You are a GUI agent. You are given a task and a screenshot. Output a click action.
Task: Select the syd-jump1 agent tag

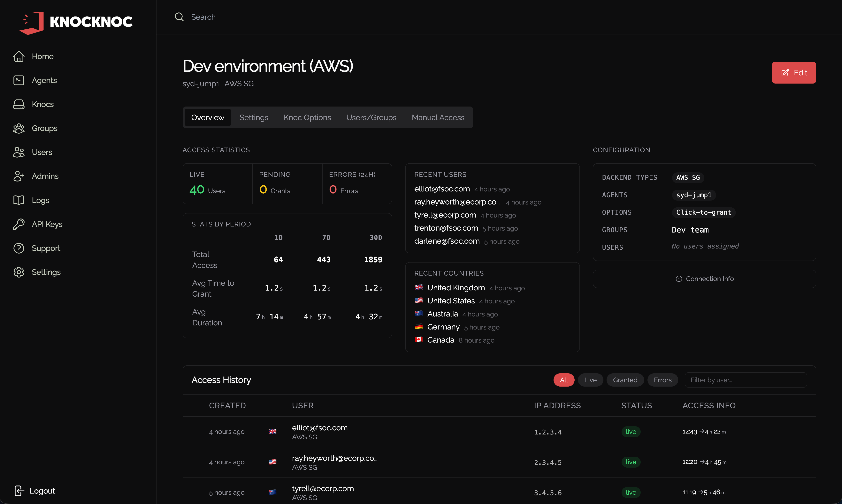[693, 195]
